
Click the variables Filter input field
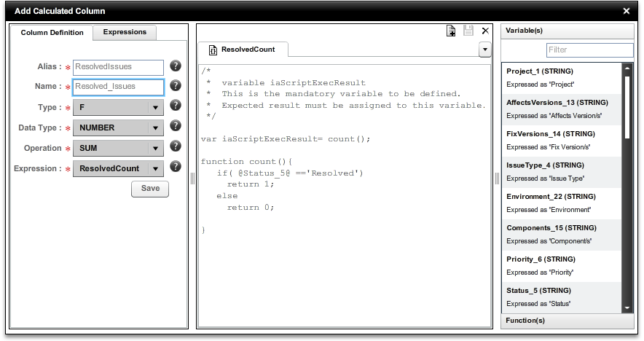click(x=590, y=50)
